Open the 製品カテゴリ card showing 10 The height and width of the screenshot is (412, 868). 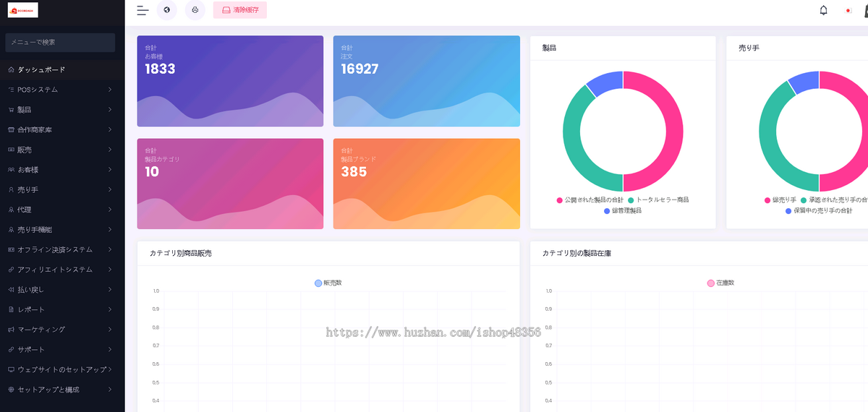(230, 184)
